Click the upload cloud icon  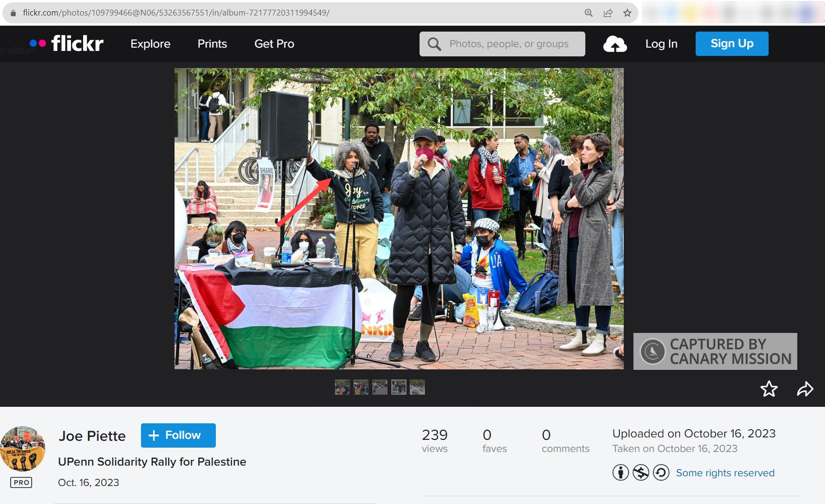coord(614,44)
